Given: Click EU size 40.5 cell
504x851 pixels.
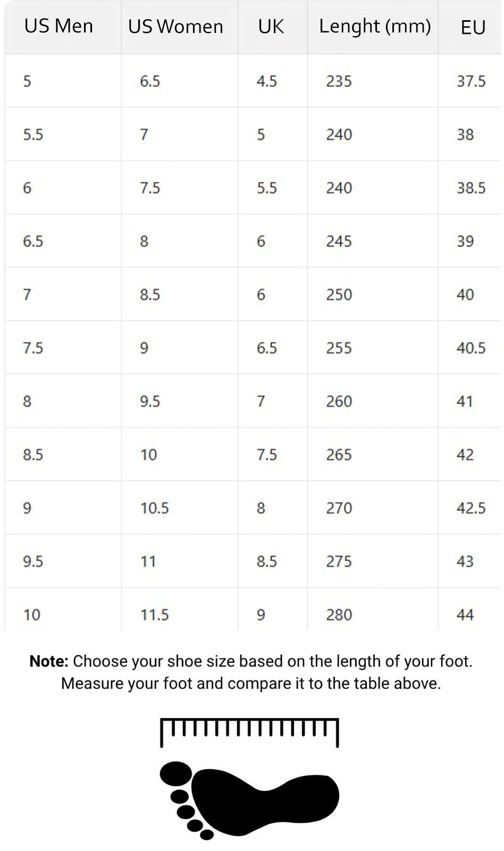Looking at the screenshot, I should [x=471, y=348].
